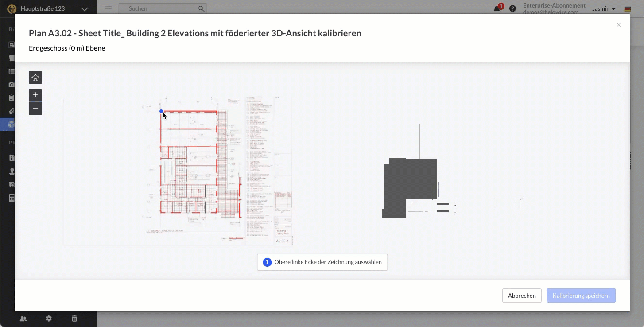This screenshot has height=327, width=644.
Task: Zoom out with the minus button
Action: point(35,109)
